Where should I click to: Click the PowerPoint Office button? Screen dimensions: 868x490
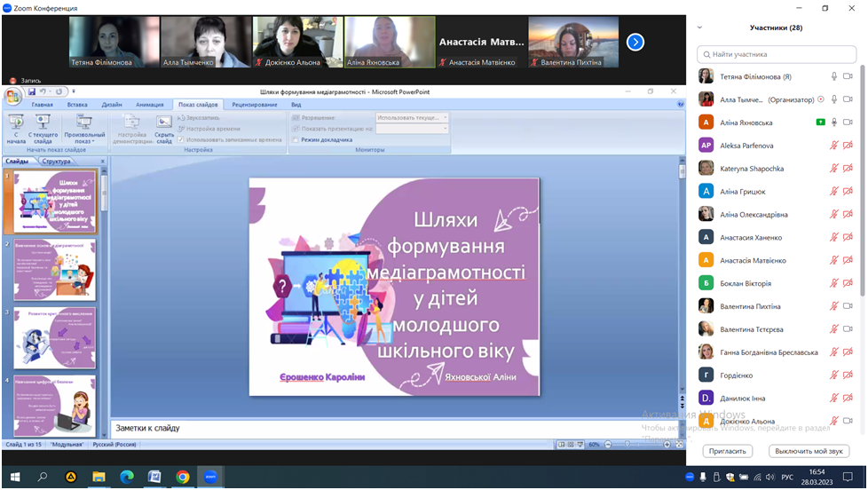click(12, 95)
